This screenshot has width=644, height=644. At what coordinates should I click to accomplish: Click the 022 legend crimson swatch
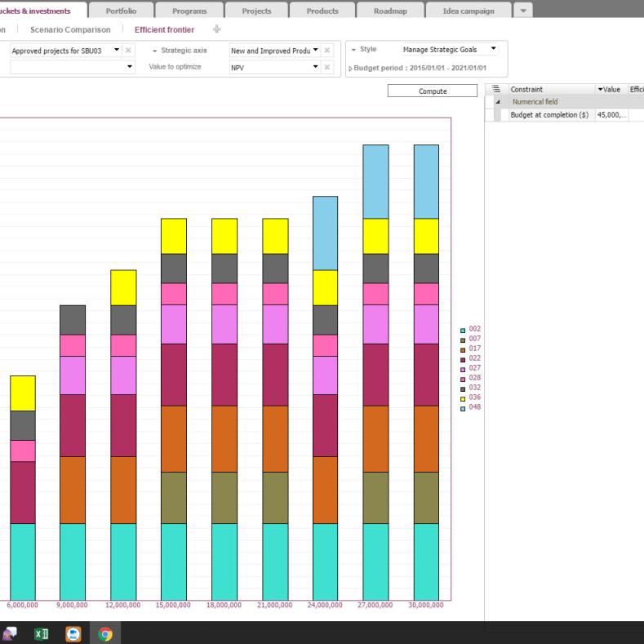(x=463, y=360)
